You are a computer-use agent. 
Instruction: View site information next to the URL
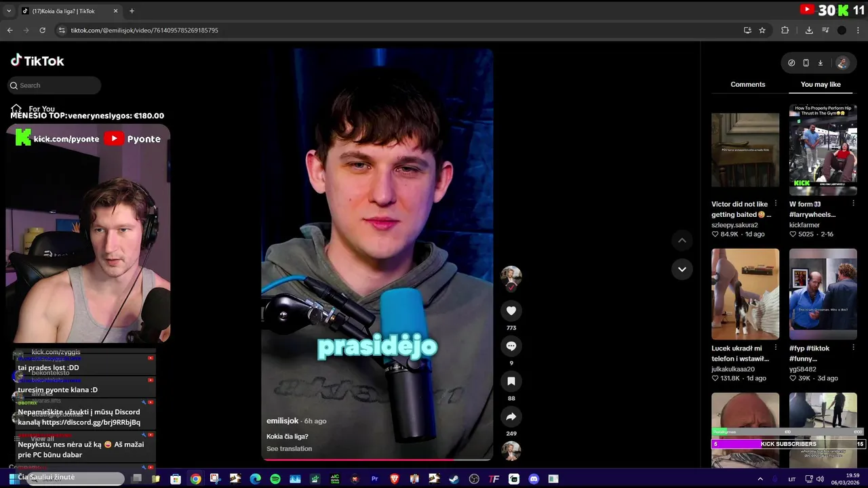62,30
